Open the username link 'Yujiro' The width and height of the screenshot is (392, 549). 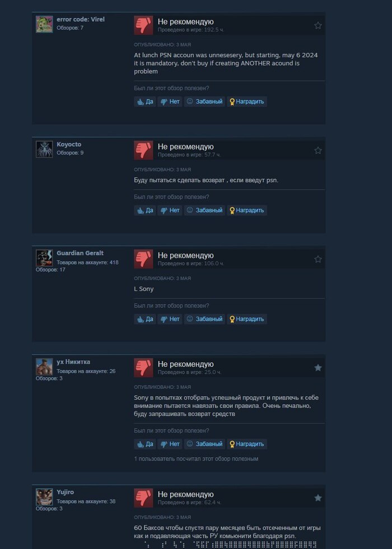click(x=65, y=492)
